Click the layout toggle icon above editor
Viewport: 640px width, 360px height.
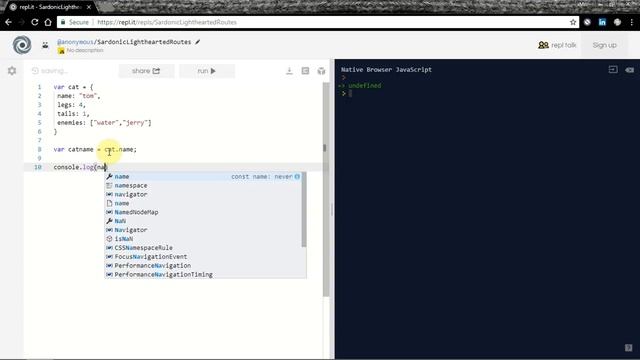click(305, 71)
